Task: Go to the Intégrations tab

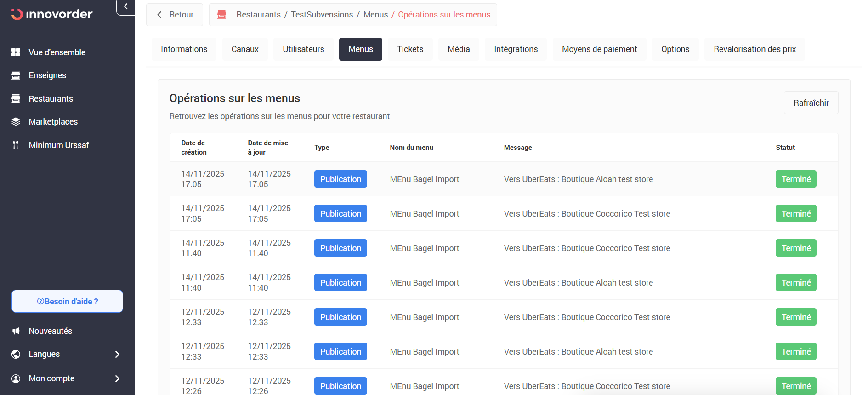Action: [516, 49]
